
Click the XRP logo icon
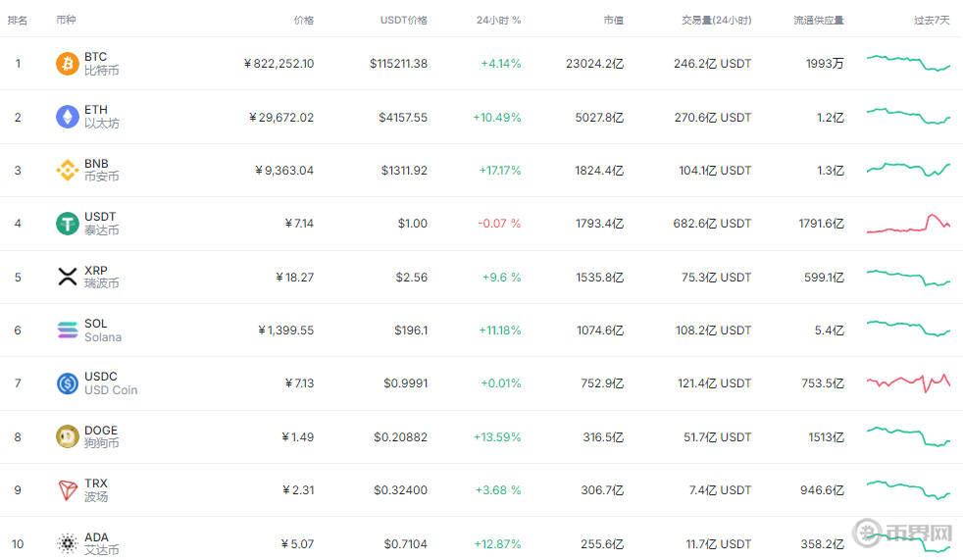coord(67,277)
